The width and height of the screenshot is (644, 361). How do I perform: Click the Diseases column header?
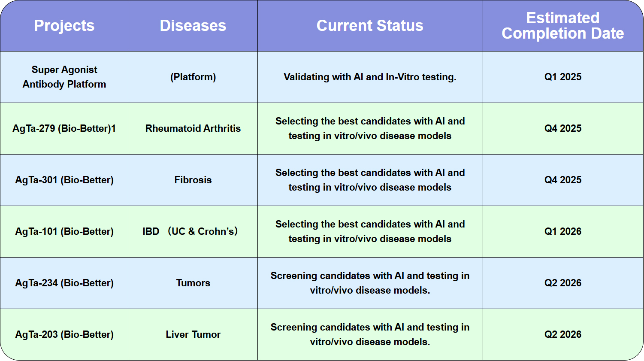click(x=193, y=26)
